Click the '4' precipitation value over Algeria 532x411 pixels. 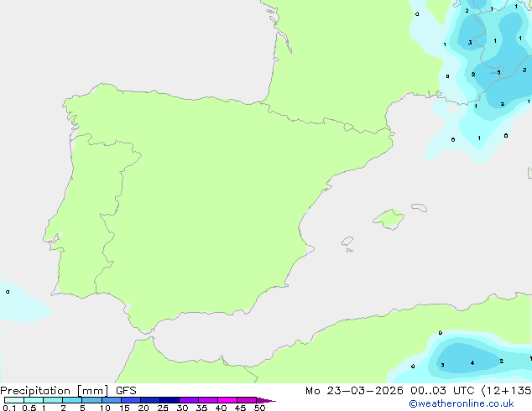point(472,363)
